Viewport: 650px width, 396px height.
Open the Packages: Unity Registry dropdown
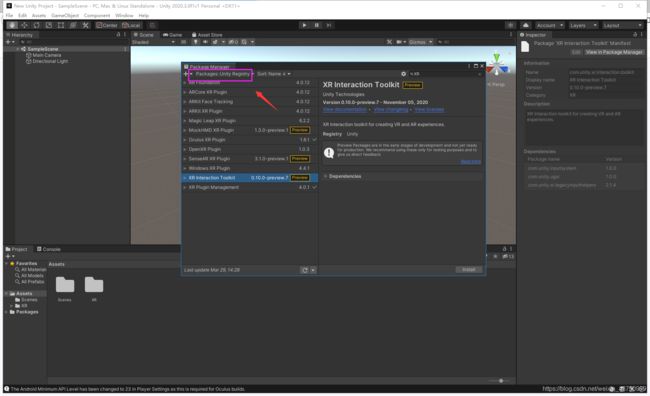tap(222, 74)
